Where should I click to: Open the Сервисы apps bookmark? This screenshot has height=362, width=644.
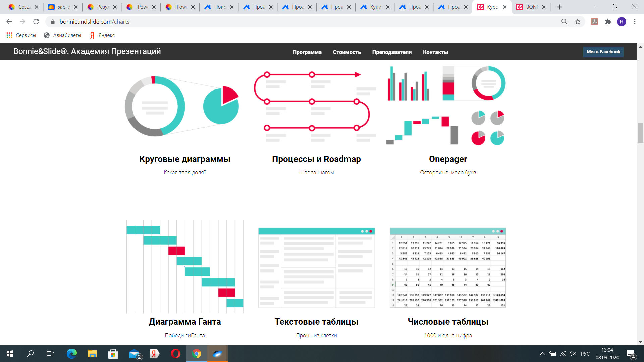pyautogui.click(x=21, y=35)
